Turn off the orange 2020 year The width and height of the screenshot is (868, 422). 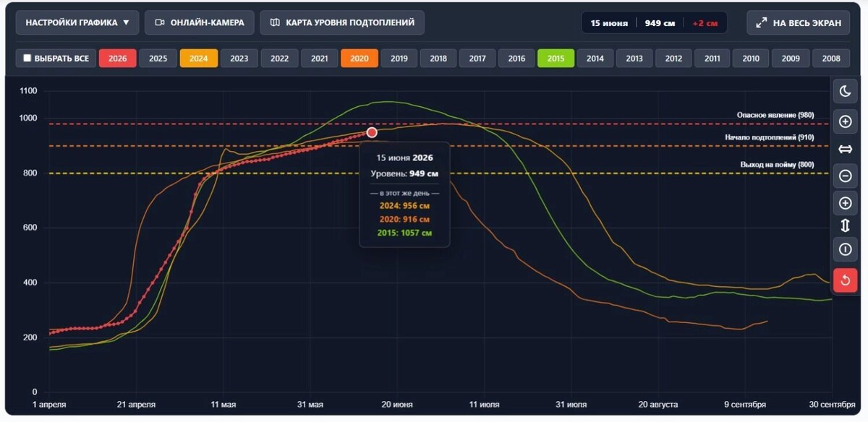point(359,59)
